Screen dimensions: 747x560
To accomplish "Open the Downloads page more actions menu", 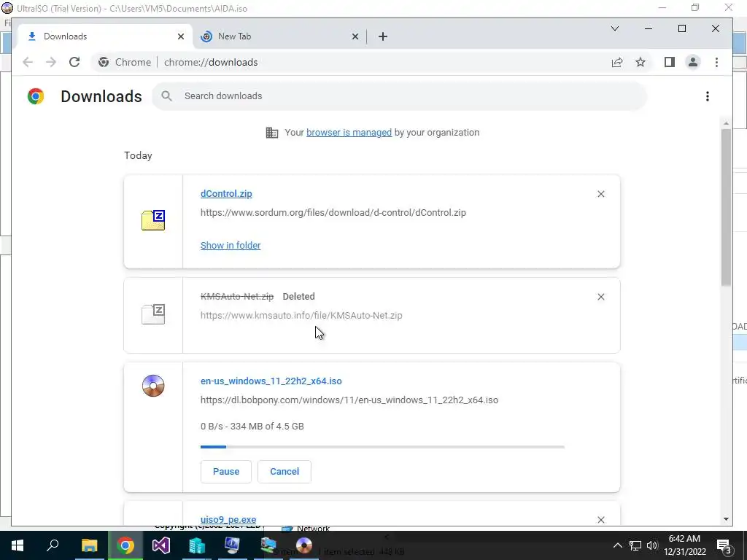I will [x=708, y=96].
